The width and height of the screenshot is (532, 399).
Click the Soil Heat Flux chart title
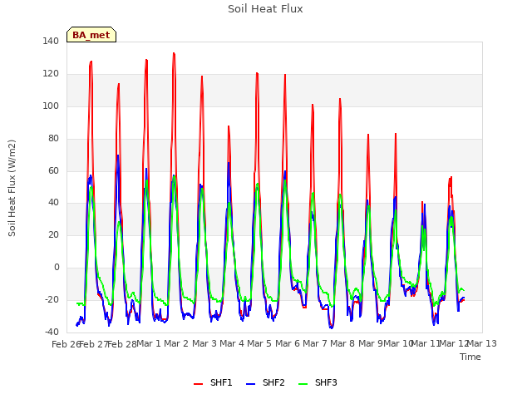click(265, 9)
